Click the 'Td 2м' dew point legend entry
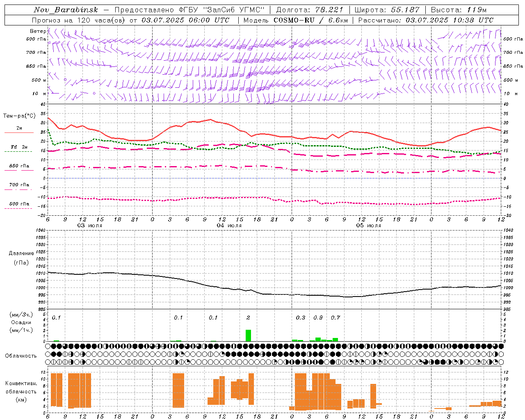Screen dimensions: 525x420 click(19, 147)
